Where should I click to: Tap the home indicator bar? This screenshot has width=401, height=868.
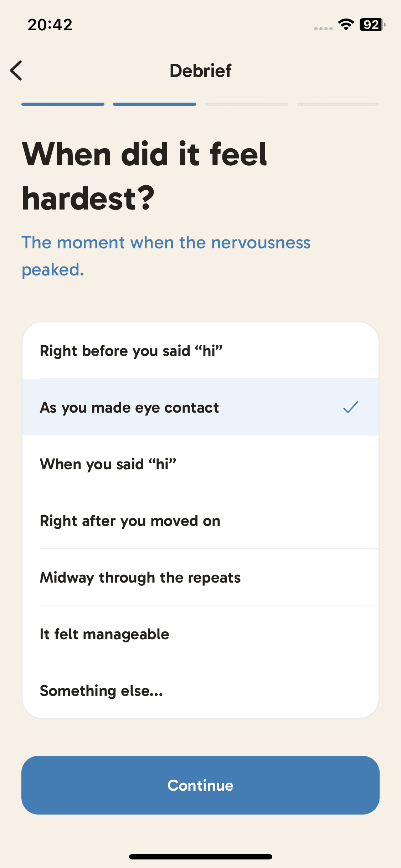tap(200, 857)
